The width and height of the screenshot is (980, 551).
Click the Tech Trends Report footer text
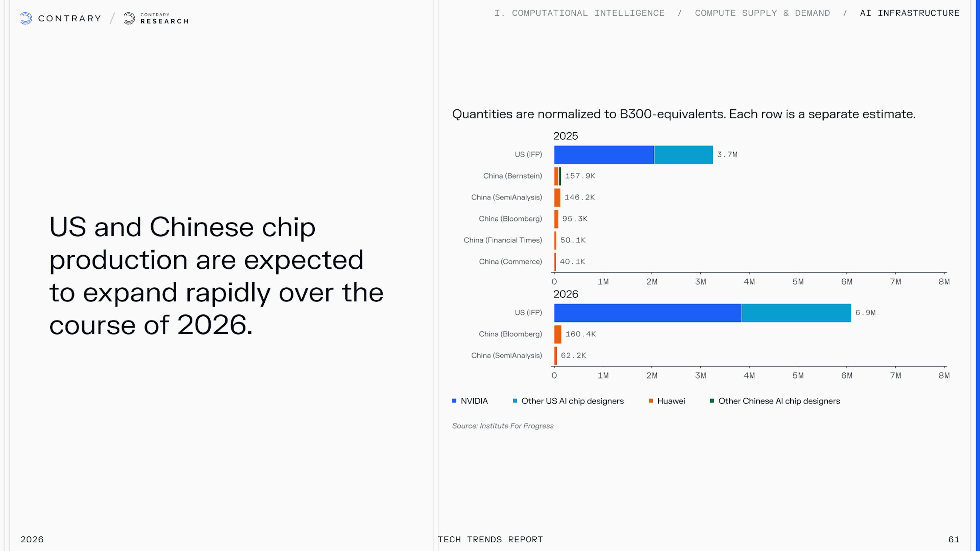click(x=490, y=539)
